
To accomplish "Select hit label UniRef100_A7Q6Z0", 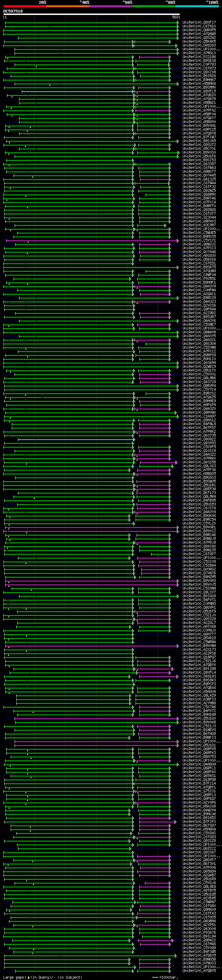I will click(x=199, y=95).
